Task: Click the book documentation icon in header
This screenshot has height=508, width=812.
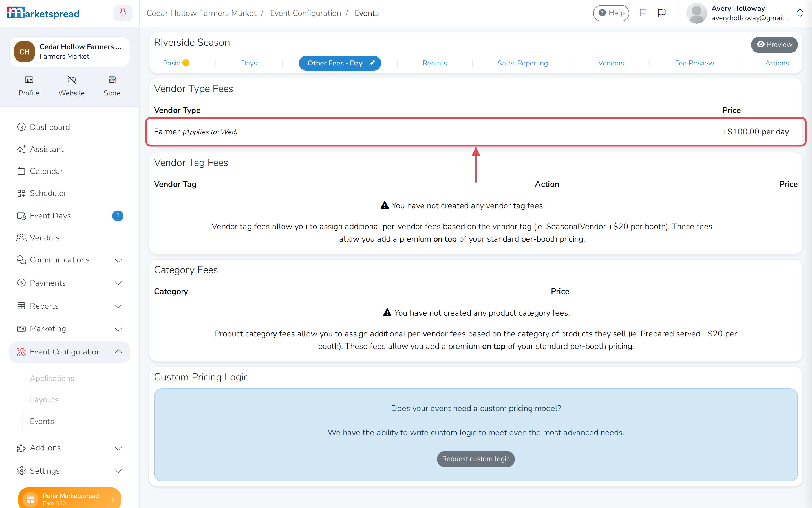Action: tap(643, 13)
